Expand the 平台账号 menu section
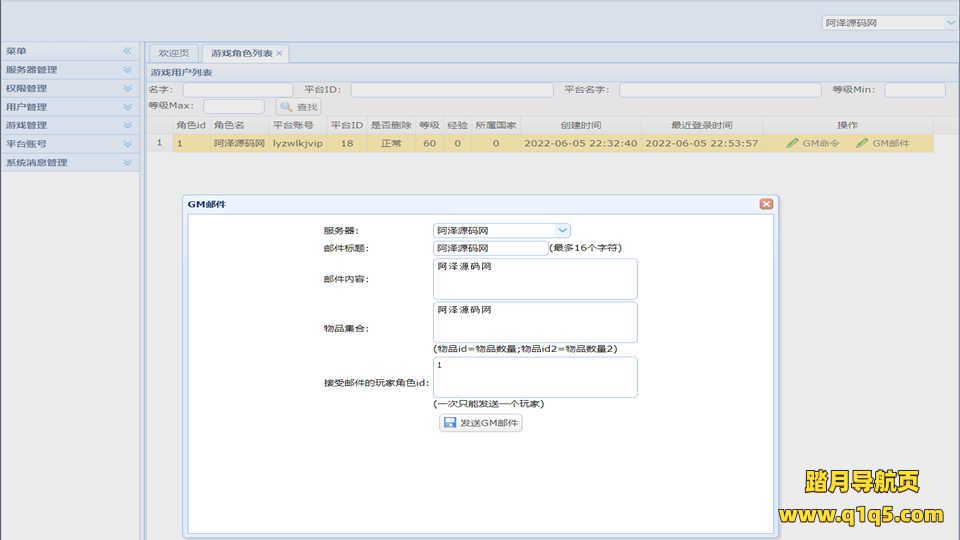Viewport: 960px width, 540px height. [x=127, y=144]
